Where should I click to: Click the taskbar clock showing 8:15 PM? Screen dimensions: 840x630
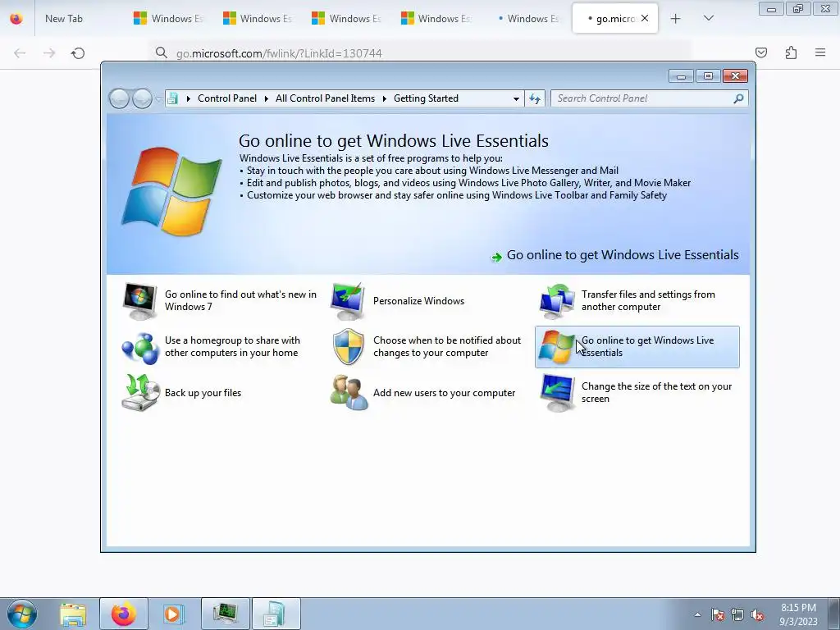point(798,614)
